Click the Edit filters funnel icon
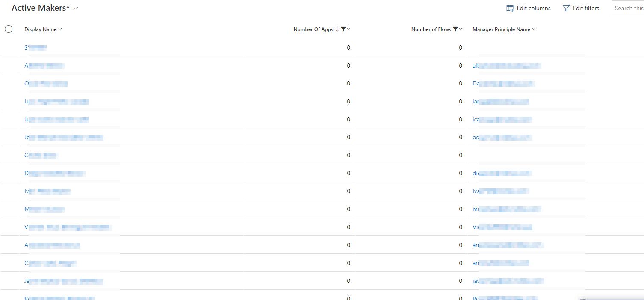This screenshot has width=644, height=300. [x=565, y=8]
